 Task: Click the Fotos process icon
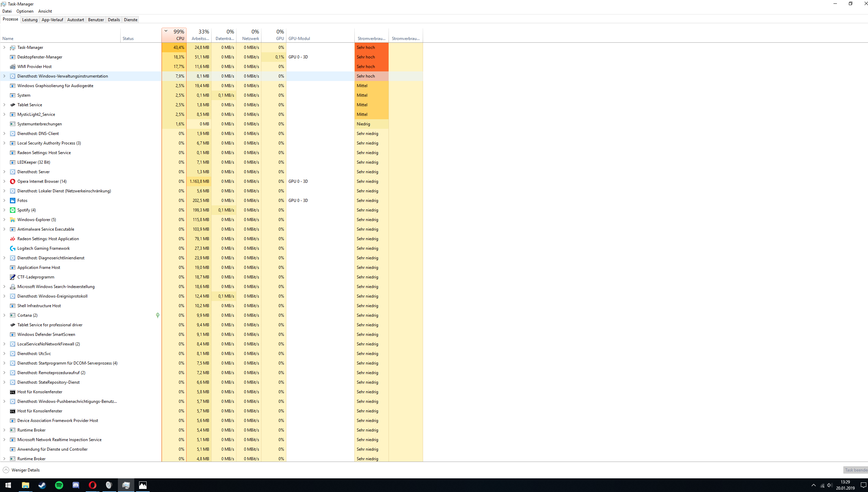13,201
